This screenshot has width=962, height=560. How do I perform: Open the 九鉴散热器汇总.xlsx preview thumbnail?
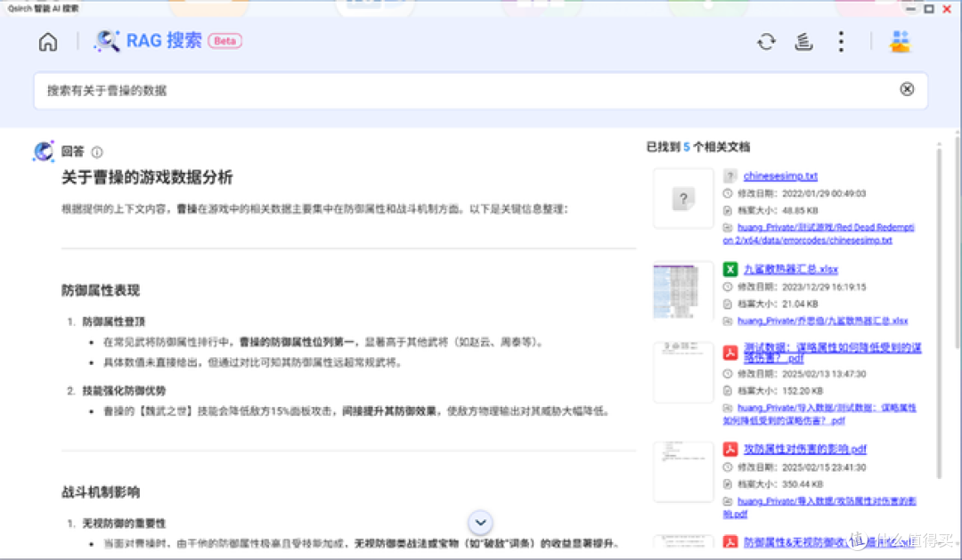pyautogui.click(x=683, y=291)
